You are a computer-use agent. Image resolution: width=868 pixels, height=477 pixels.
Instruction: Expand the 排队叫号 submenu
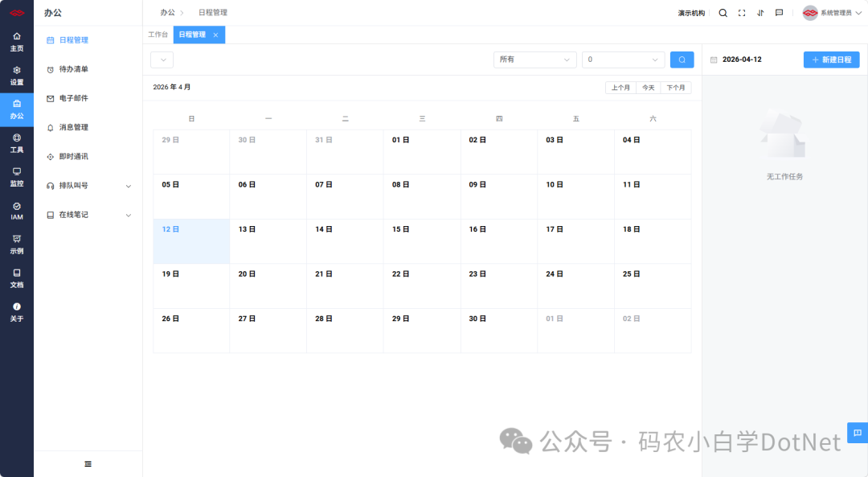click(88, 186)
